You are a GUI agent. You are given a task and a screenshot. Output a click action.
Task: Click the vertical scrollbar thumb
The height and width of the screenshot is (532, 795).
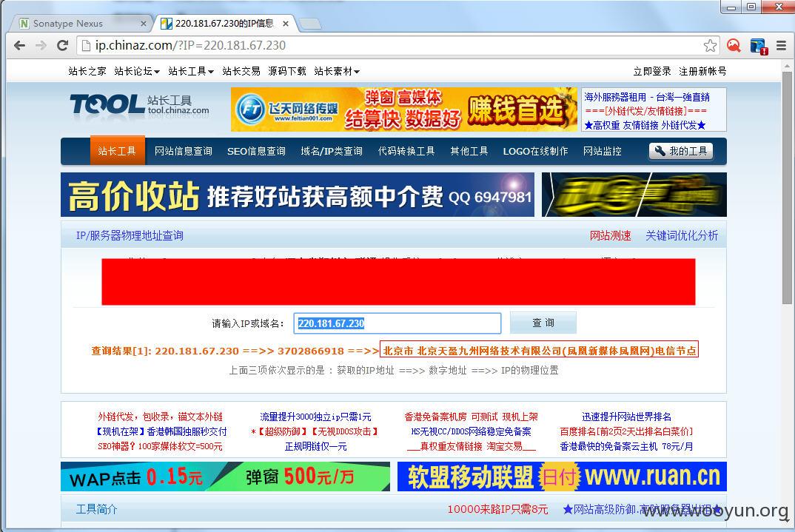[787, 187]
